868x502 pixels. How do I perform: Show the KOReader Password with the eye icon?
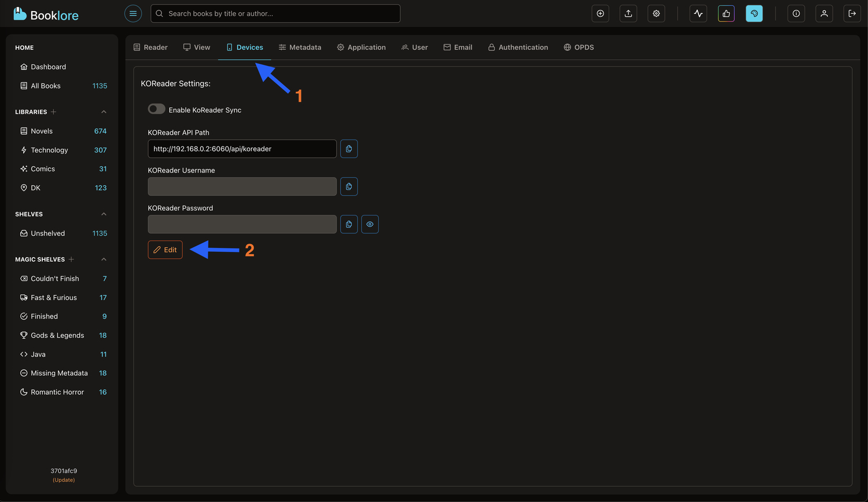[370, 224]
